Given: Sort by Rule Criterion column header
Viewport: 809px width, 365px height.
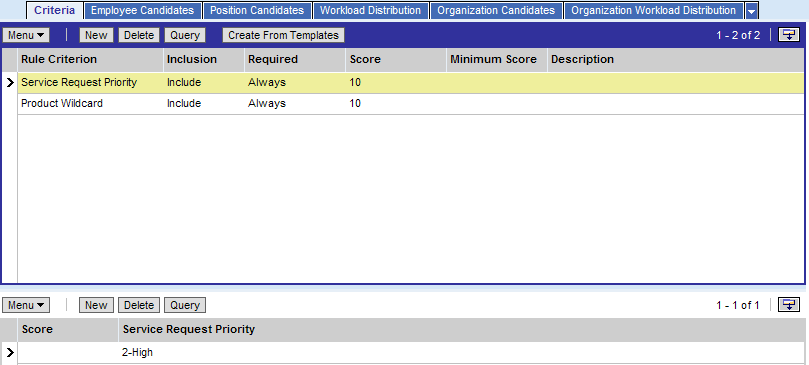Looking at the screenshot, I should pyautogui.click(x=90, y=59).
